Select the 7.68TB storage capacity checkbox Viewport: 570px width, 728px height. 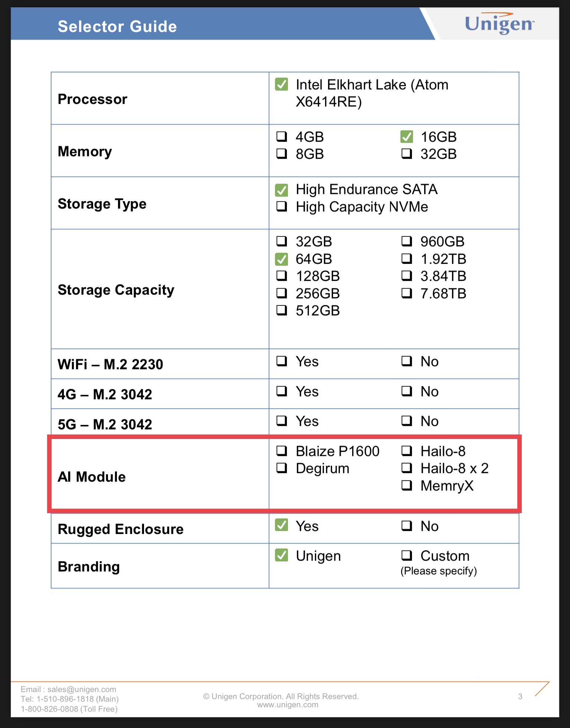pos(407,294)
